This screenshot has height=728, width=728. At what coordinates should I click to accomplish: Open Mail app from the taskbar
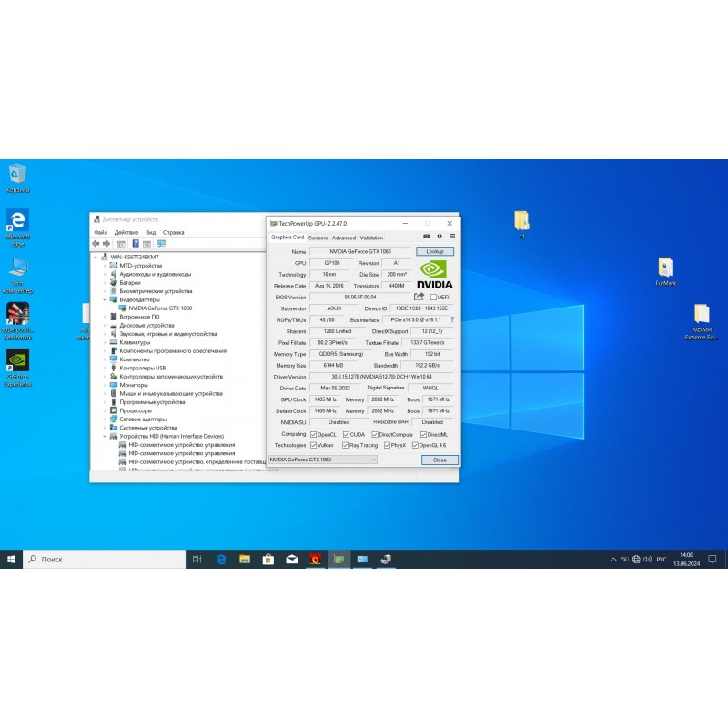point(291,560)
